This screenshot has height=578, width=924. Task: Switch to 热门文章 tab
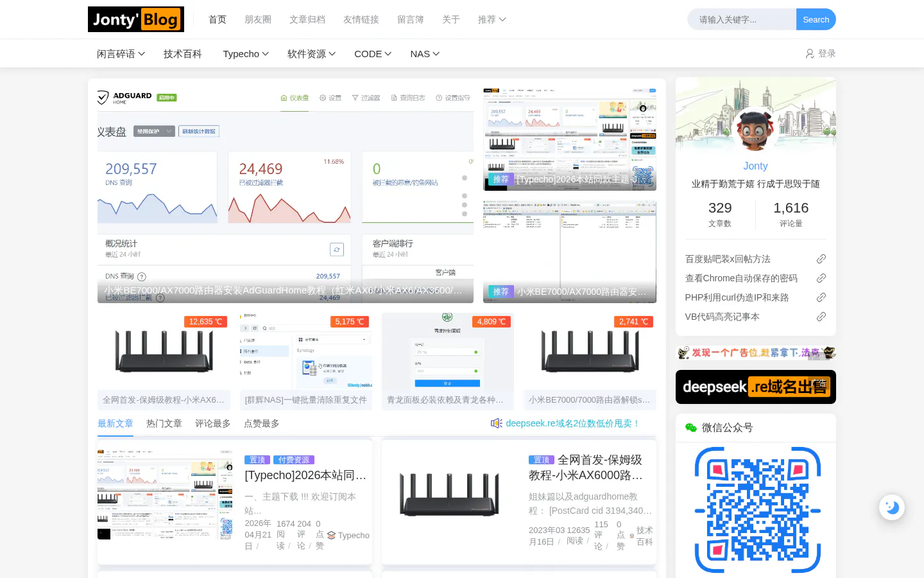[164, 423]
